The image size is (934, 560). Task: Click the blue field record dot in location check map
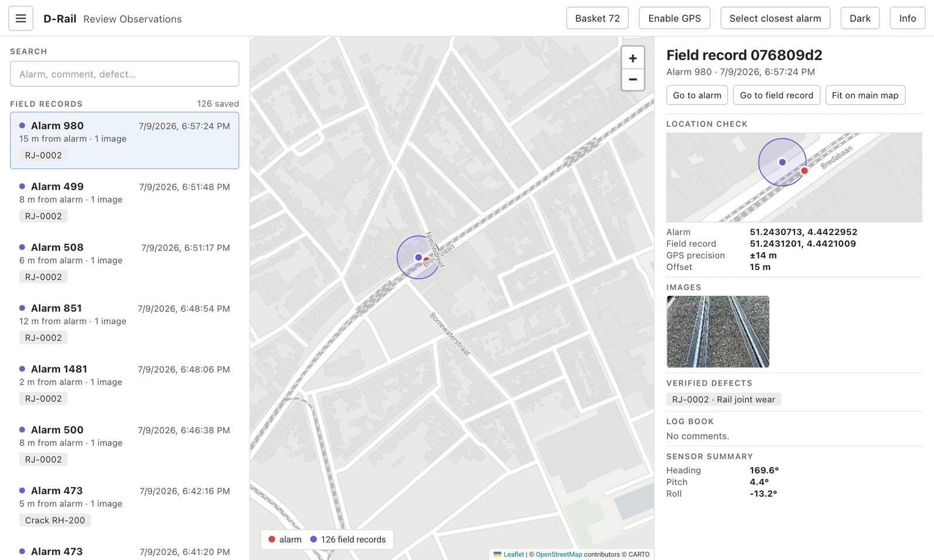782,162
